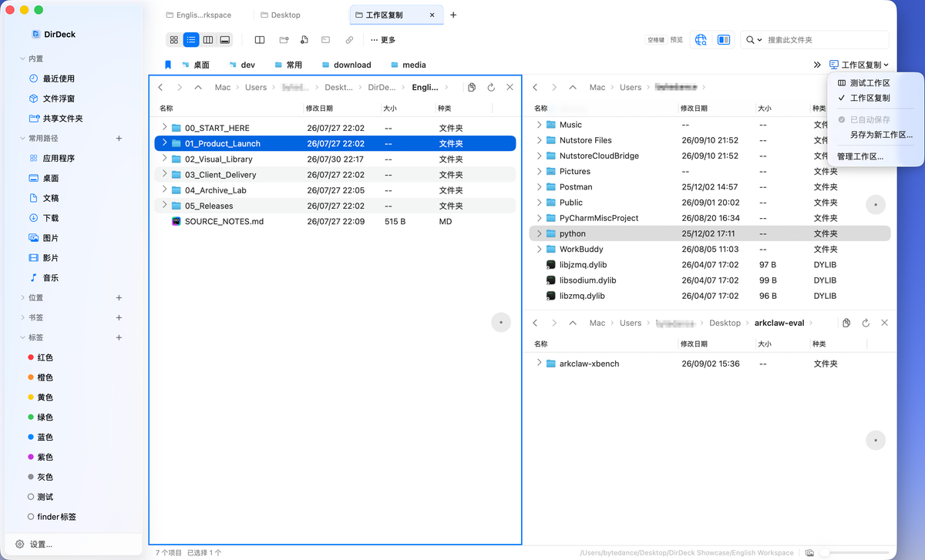Select the 04_Archive_Lab folder row

click(x=335, y=190)
